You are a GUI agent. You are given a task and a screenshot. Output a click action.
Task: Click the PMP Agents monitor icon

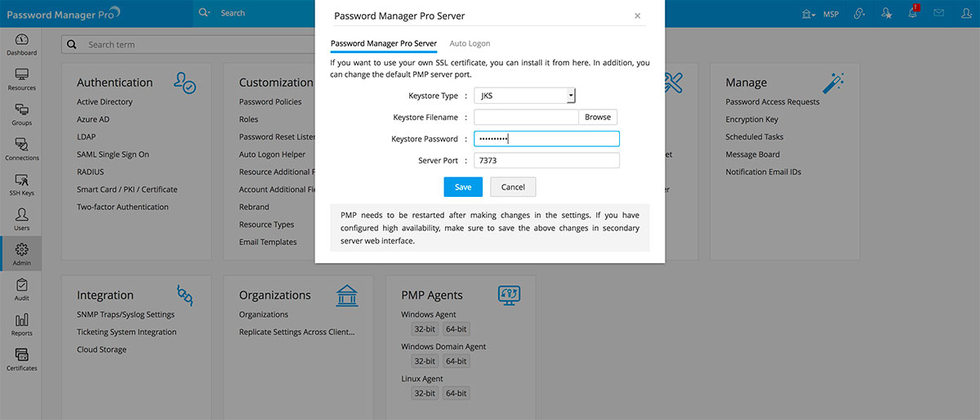[510, 295]
